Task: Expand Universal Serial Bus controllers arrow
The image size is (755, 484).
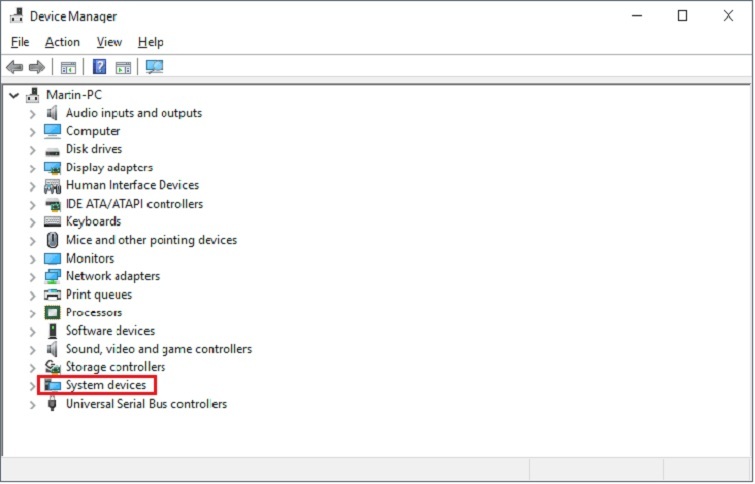Action: pyautogui.click(x=32, y=405)
